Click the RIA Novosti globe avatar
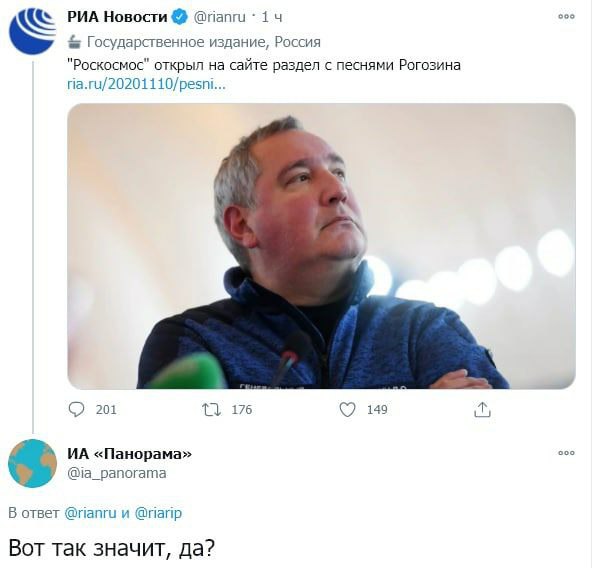 pos(32,31)
